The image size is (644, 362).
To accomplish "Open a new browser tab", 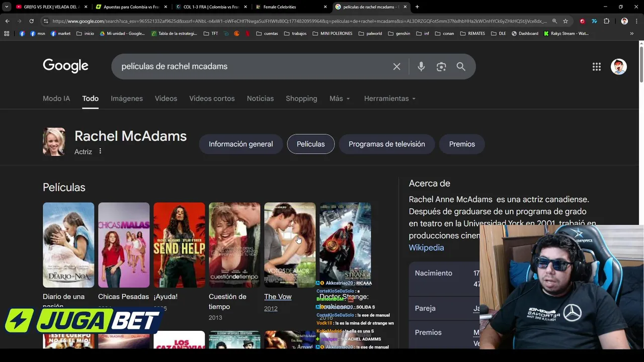I will pos(417,7).
